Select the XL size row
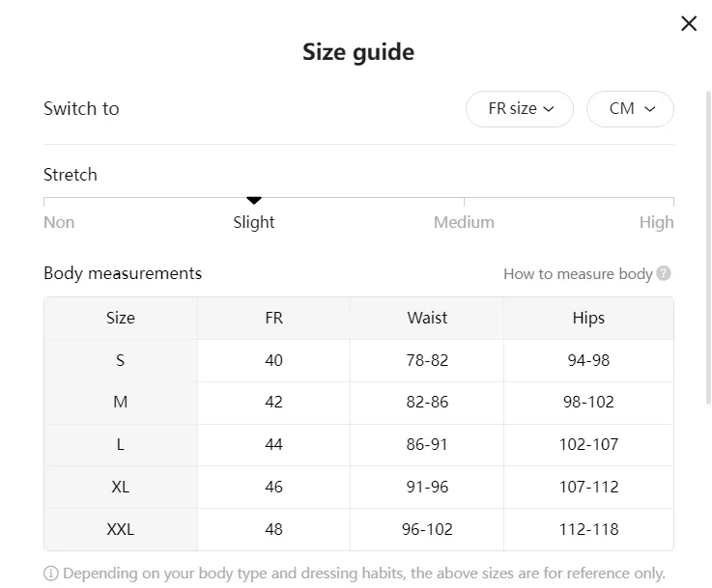Viewport: 712px width, 588px height. tap(358, 487)
